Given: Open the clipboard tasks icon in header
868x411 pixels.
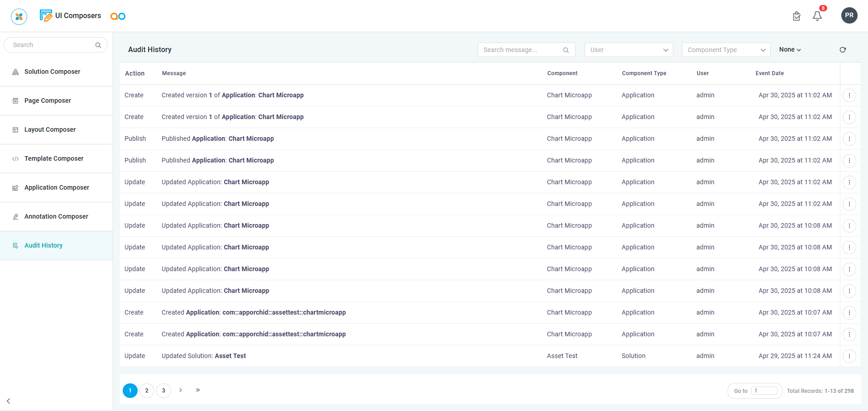Looking at the screenshot, I should [x=796, y=16].
